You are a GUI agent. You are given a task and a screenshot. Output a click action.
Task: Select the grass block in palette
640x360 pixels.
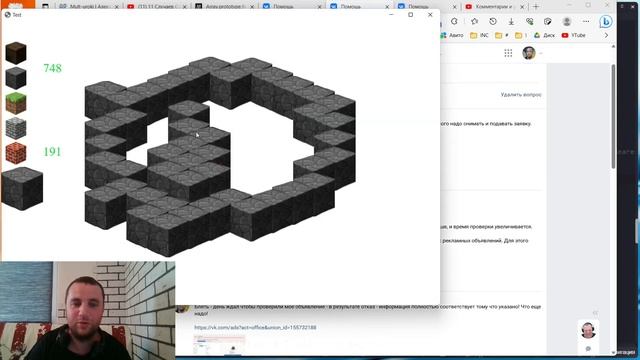(16, 103)
